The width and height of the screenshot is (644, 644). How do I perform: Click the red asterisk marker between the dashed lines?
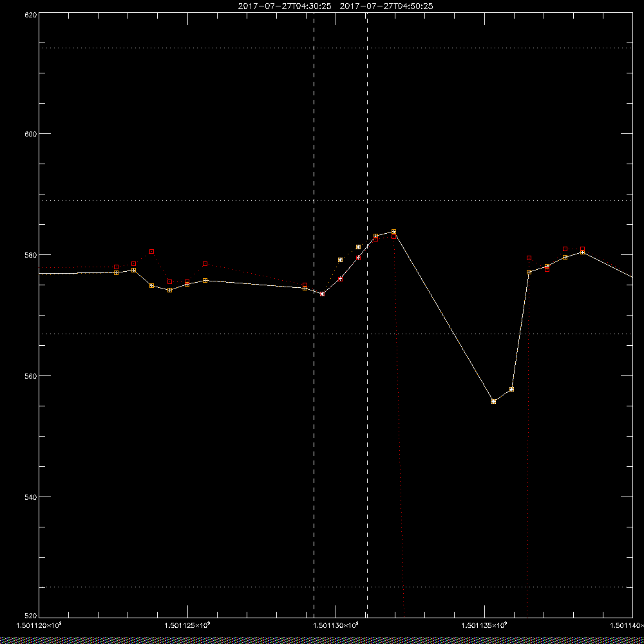coord(323,294)
